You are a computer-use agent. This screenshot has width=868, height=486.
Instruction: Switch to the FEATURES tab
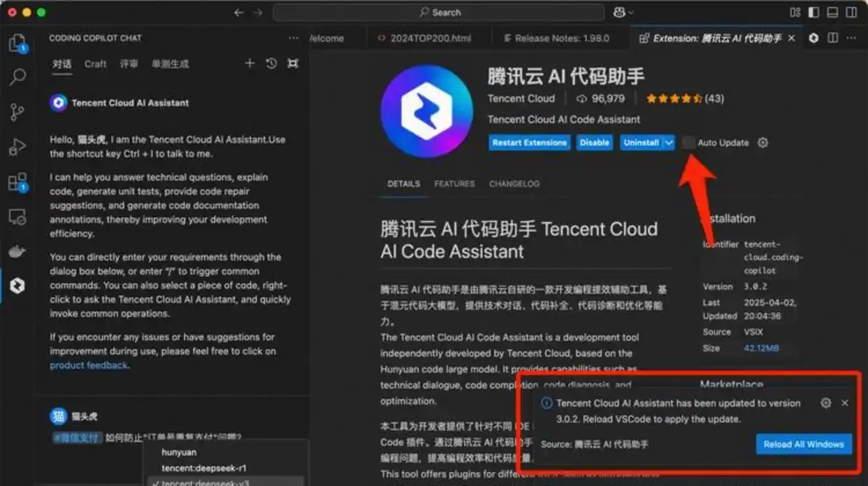point(454,184)
